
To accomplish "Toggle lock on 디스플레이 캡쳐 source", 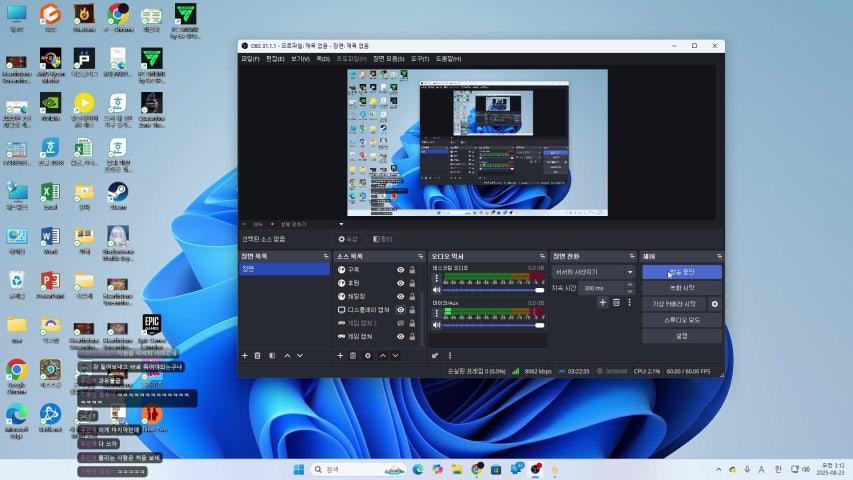I will pyautogui.click(x=412, y=310).
